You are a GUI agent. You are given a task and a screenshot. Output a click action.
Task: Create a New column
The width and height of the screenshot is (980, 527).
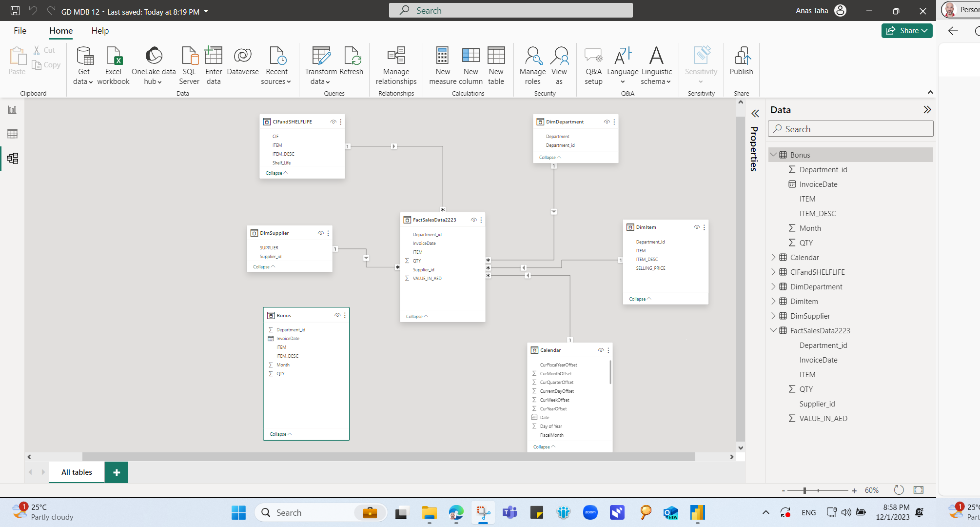470,65
